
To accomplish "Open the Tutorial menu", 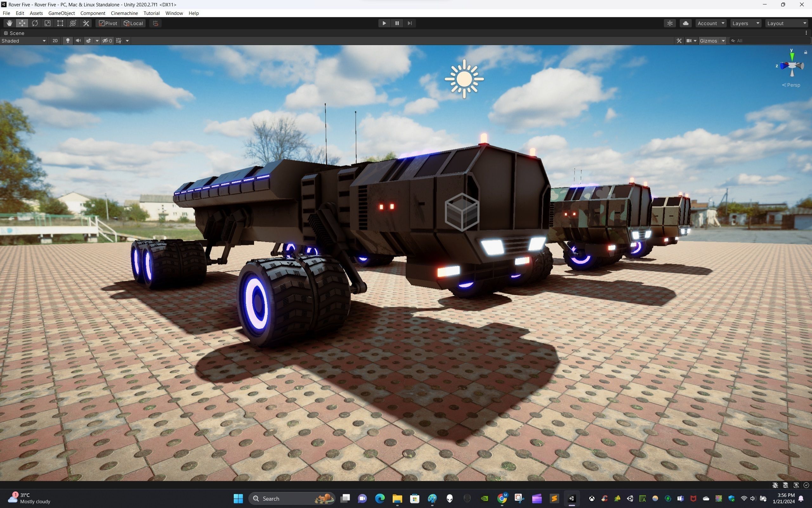I will pyautogui.click(x=152, y=13).
